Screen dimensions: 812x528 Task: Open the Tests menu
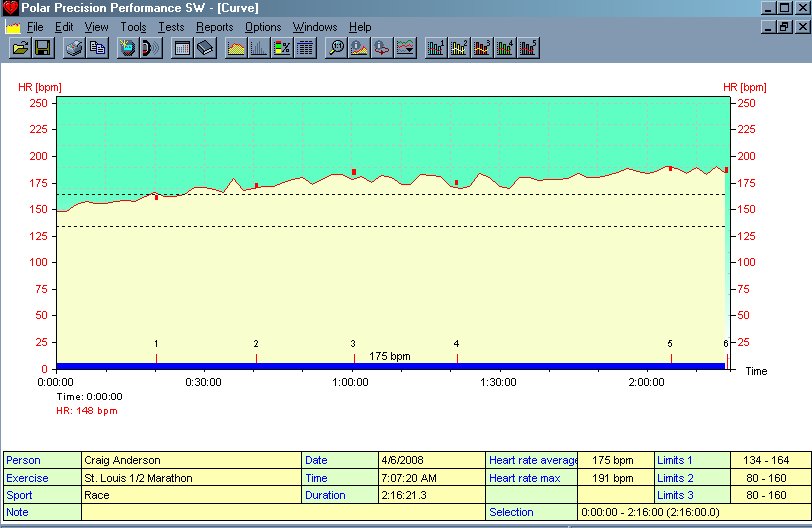(x=171, y=27)
